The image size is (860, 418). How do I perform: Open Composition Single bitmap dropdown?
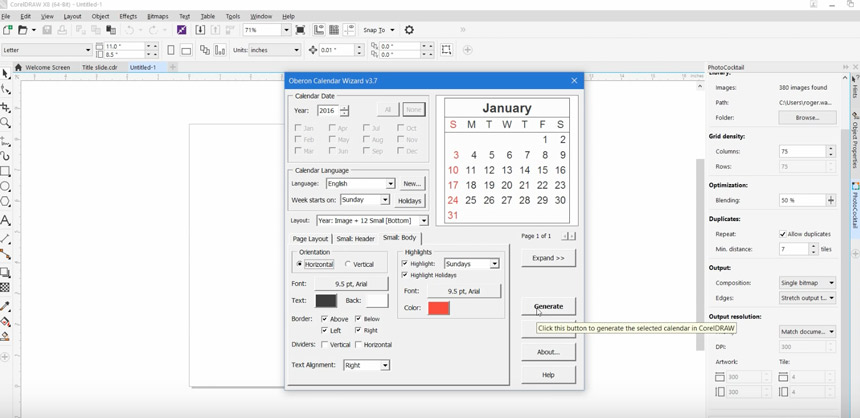(807, 283)
